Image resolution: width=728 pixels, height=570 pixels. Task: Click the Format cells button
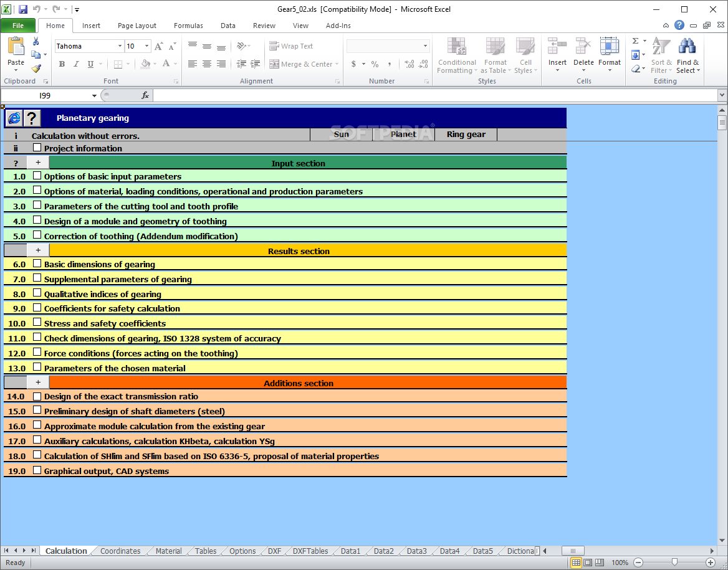click(x=609, y=55)
